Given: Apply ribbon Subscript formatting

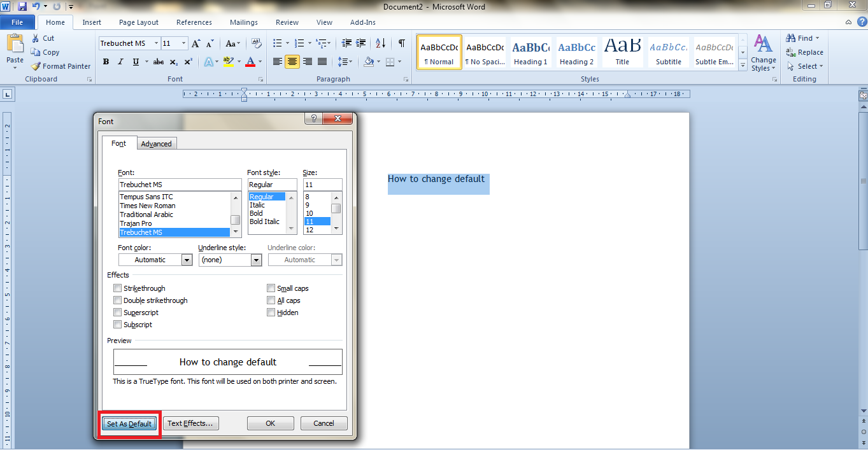Looking at the screenshot, I should point(174,62).
